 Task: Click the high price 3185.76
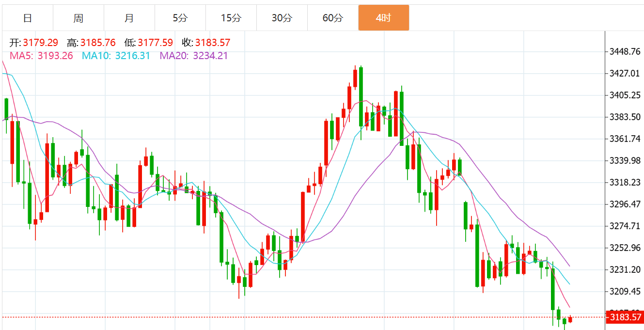click(98, 43)
